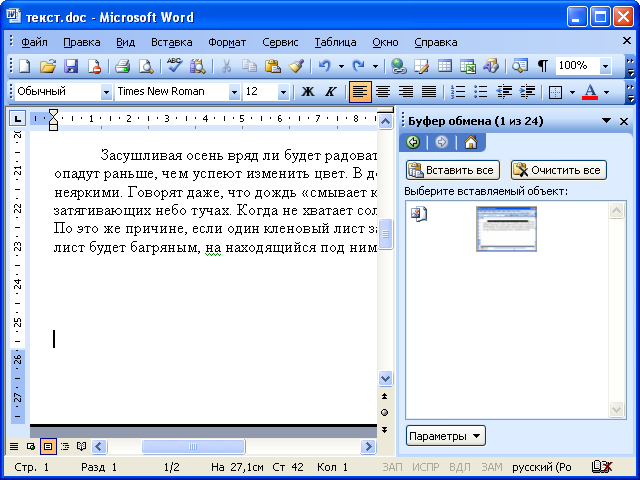Undo the last action
This screenshot has height=480, width=640.
pyautogui.click(x=324, y=66)
